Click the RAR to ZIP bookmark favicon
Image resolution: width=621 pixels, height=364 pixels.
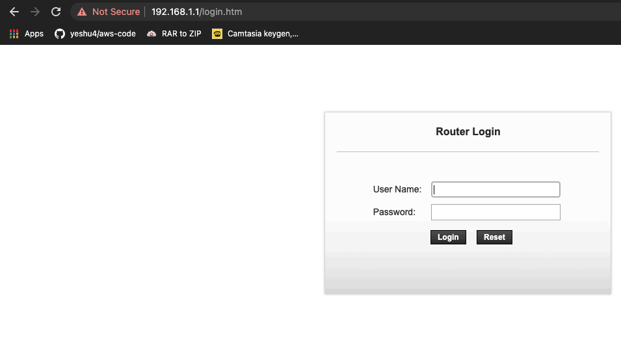pos(152,34)
